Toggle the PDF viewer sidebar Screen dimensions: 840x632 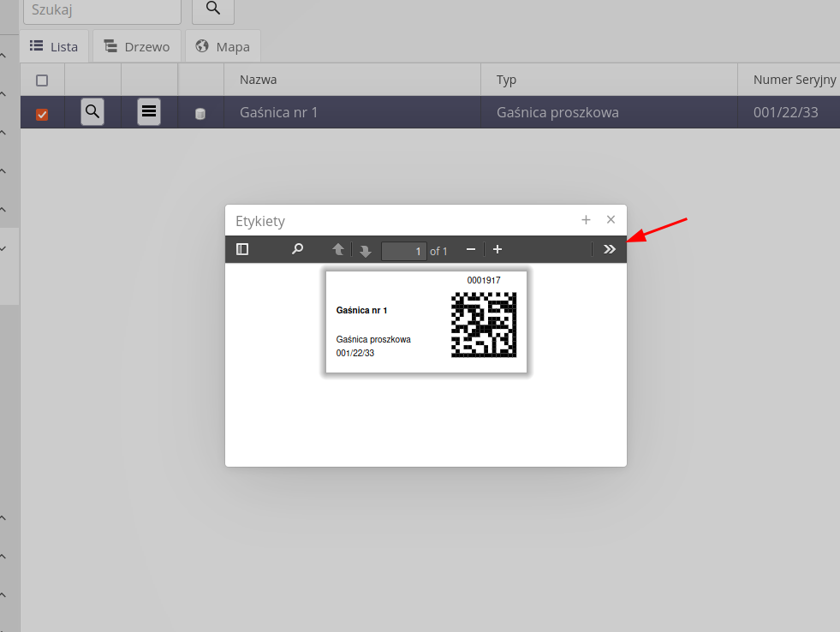tap(242, 249)
